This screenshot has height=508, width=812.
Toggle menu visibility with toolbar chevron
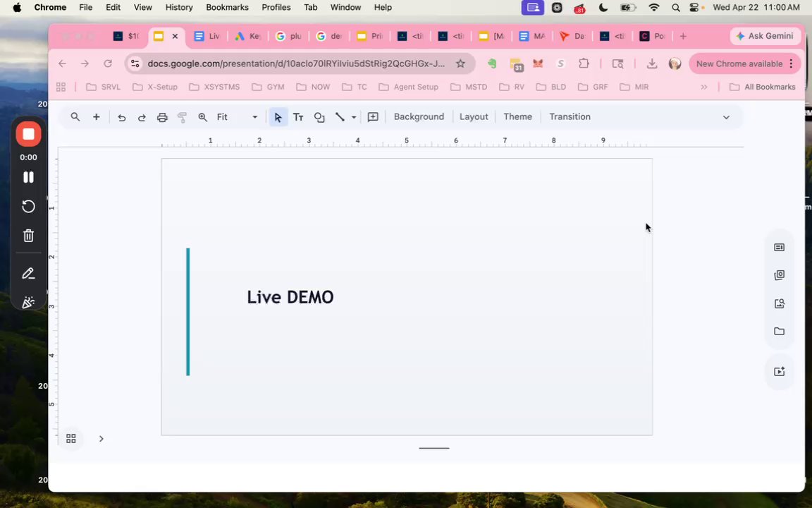[x=726, y=117]
